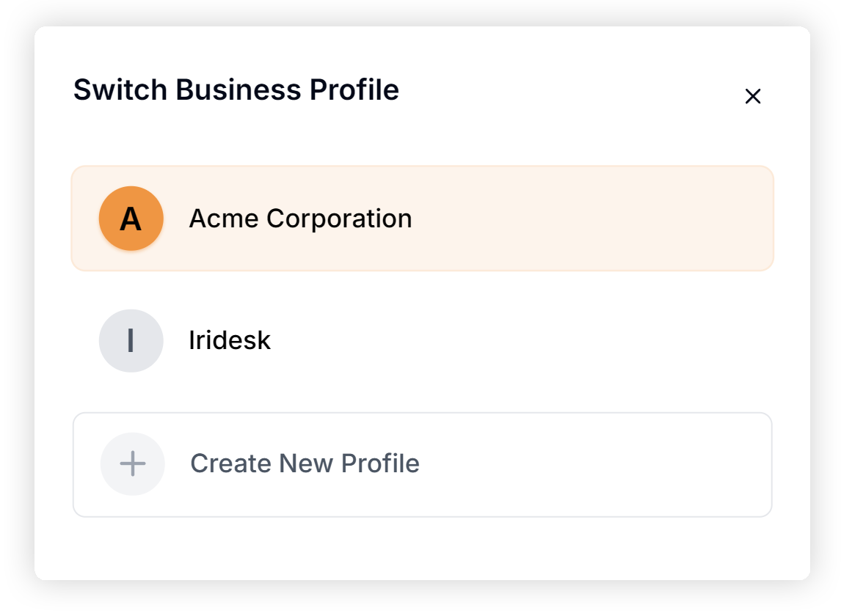841x616 pixels.
Task: Click the plus icon for new profile
Action: click(133, 463)
